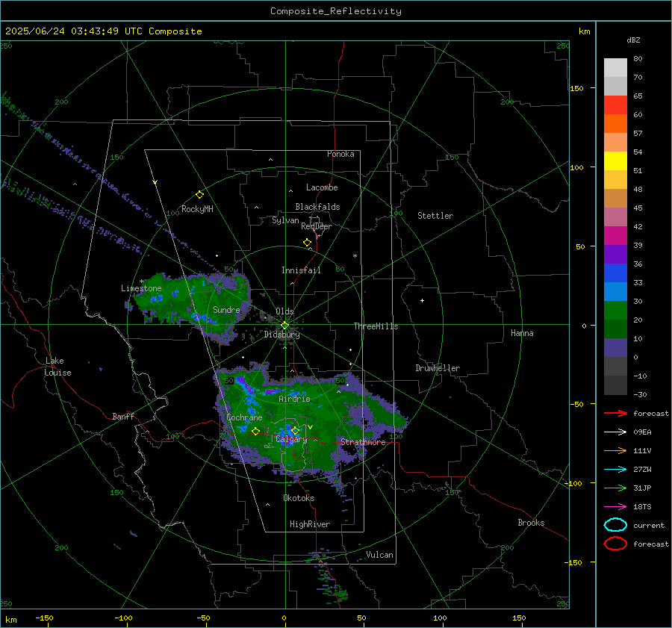Click the Hanna label
672x628 pixels.
(x=522, y=333)
